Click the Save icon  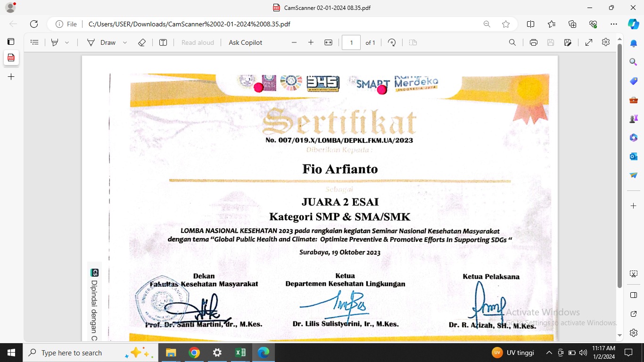[551, 42]
